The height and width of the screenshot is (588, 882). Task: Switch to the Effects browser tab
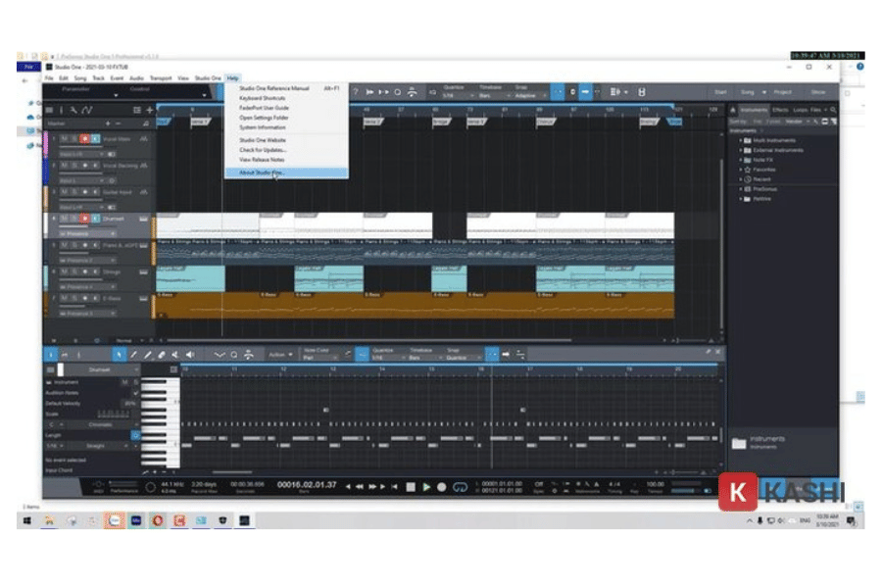[x=780, y=110]
